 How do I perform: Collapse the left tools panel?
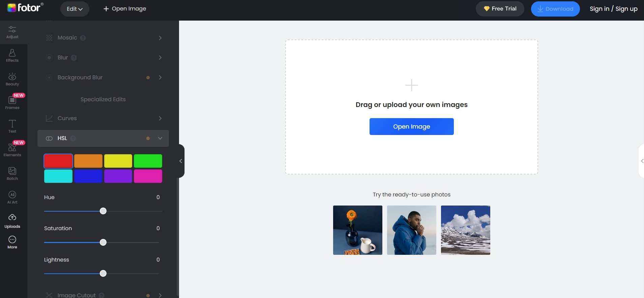(x=181, y=161)
